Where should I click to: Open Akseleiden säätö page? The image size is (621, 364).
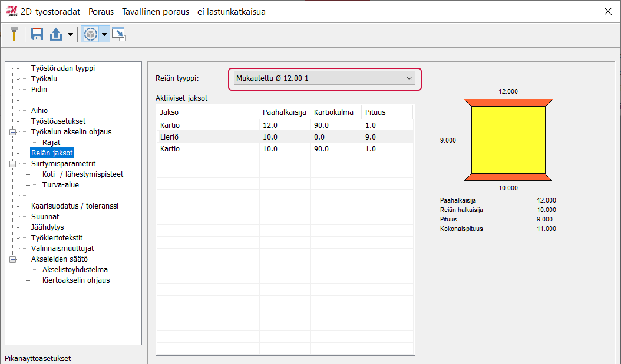(60, 259)
